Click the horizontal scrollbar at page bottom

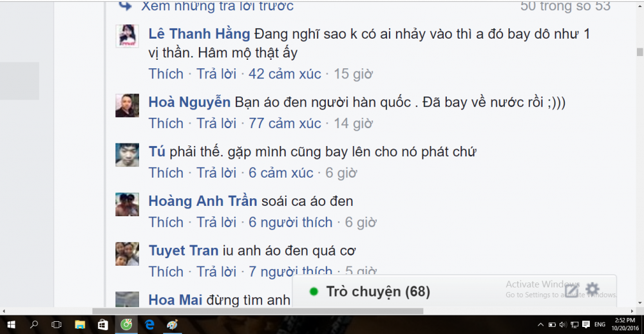[x=258, y=311]
